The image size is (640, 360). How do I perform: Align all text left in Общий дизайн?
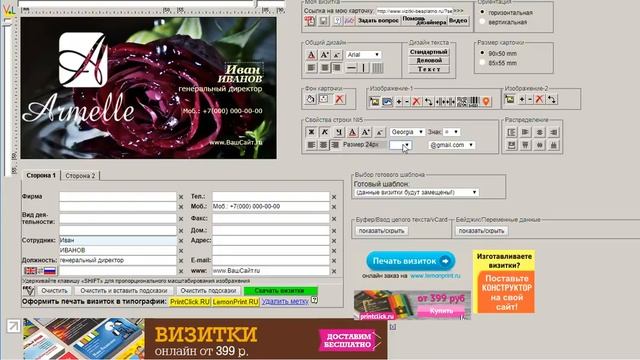pos(311,67)
